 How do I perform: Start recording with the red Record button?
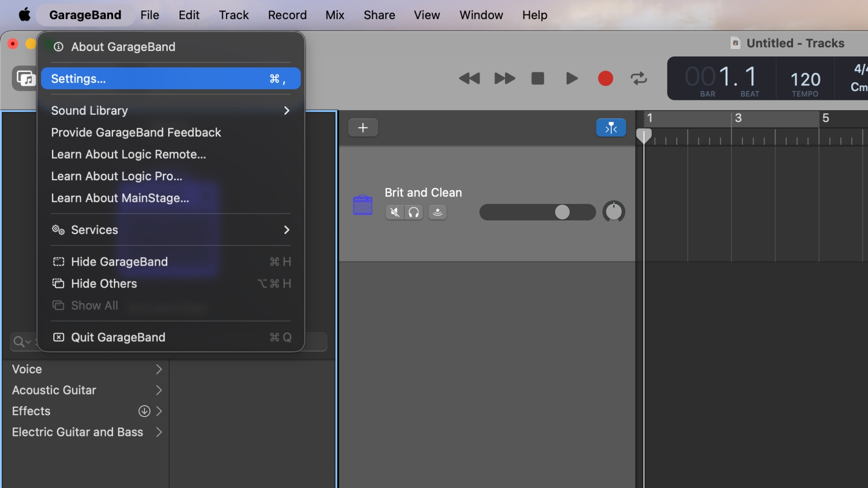click(605, 79)
